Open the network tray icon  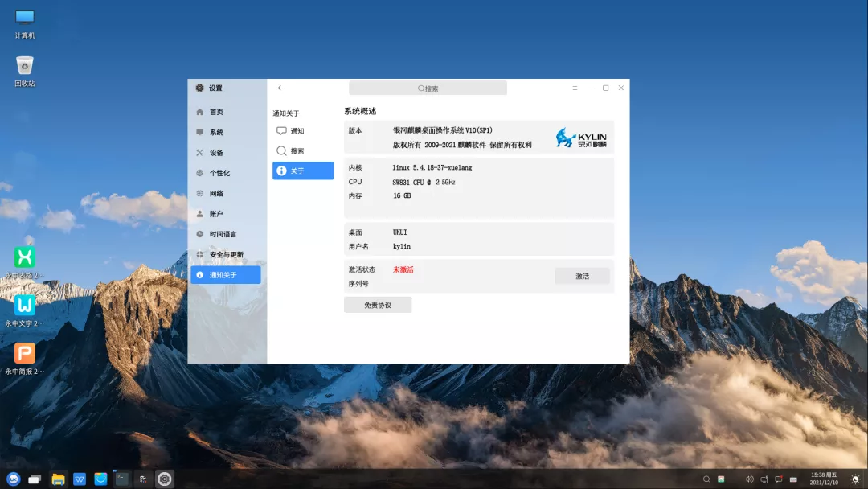coord(764,479)
